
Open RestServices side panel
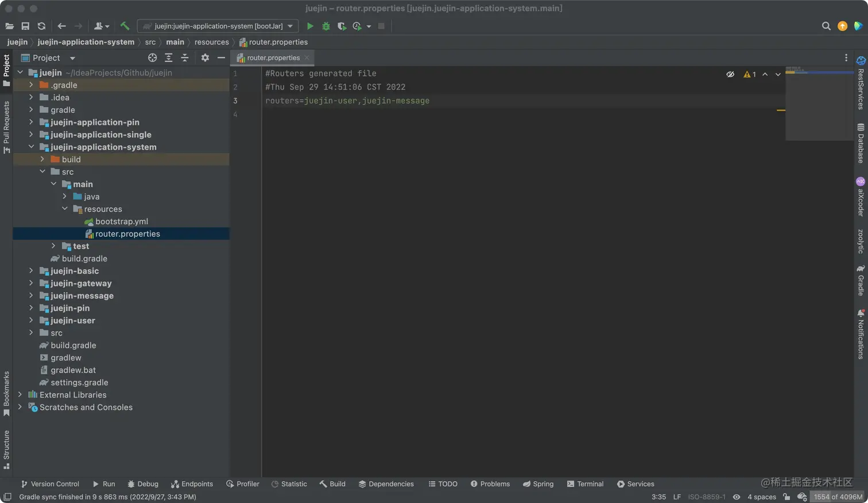pyautogui.click(x=861, y=83)
